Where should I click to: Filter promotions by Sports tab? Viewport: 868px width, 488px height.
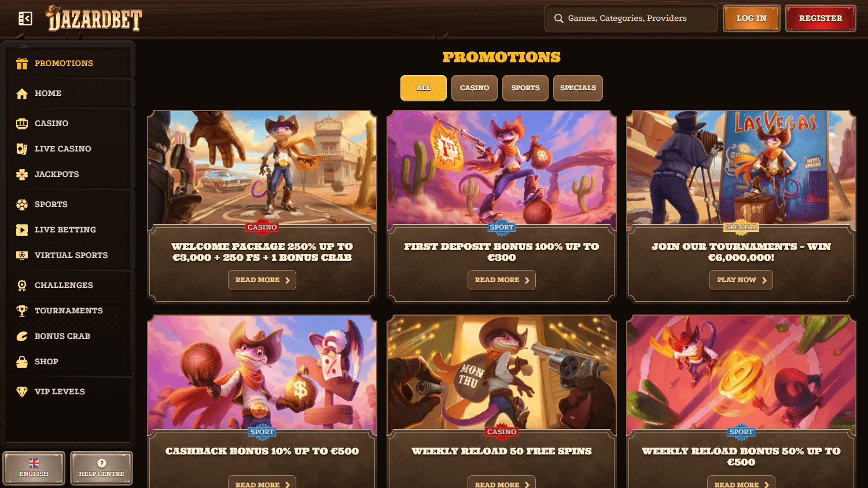click(525, 88)
